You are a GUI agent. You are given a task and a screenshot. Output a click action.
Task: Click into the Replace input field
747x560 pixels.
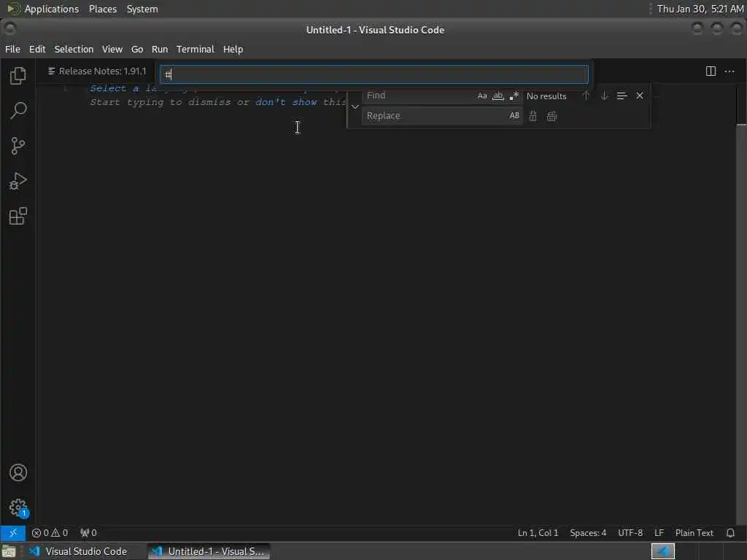pos(435,116)
